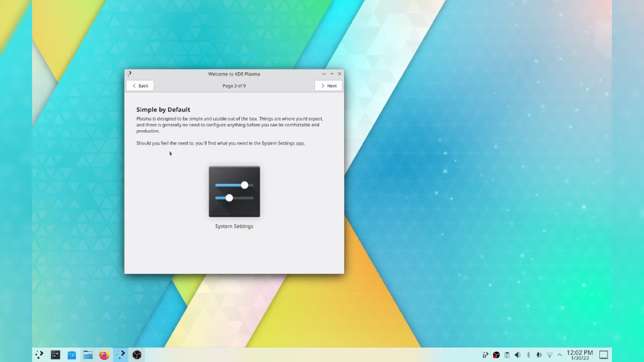Click the OBS icon in the system tray

point(496,354)
